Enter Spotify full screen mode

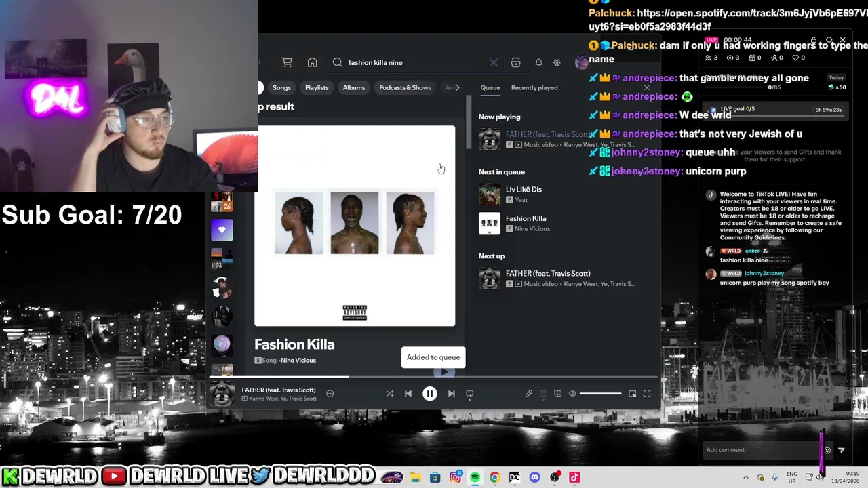[647, 393]
